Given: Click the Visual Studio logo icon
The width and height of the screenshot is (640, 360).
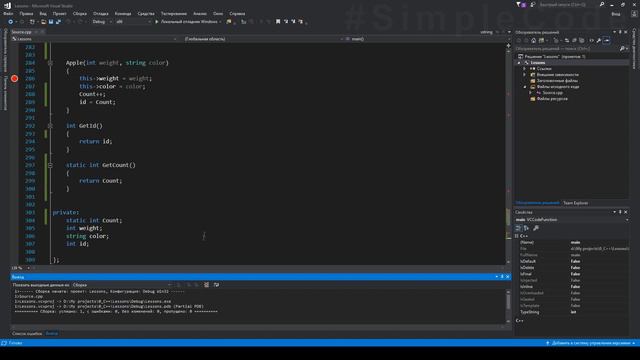Looking at the screenshot, I should pos(7,5).
